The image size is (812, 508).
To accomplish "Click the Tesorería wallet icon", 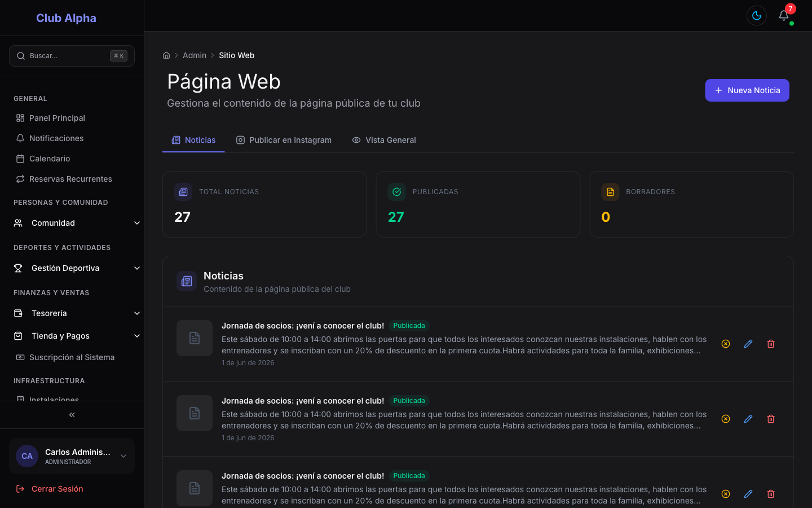I will coord(18,313).
